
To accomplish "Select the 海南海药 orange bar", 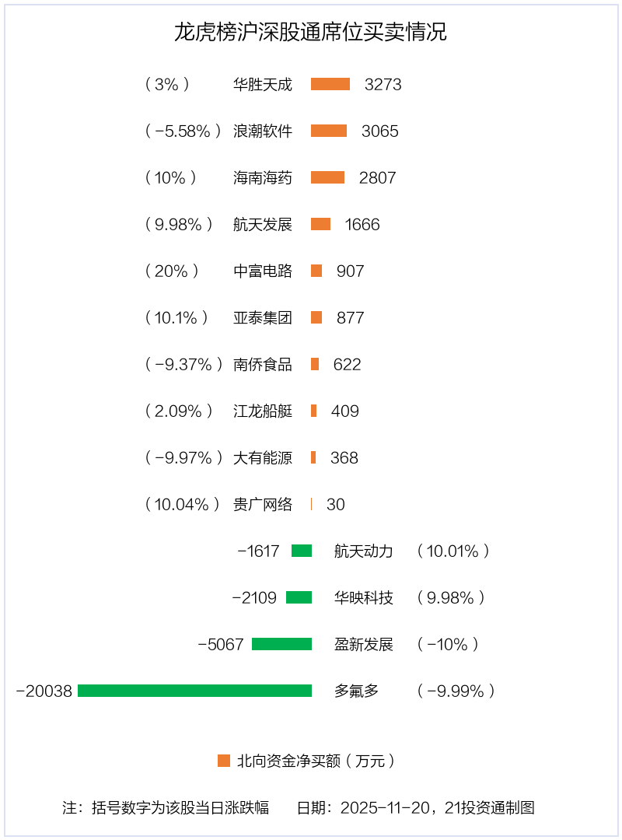I will point(327,177).
